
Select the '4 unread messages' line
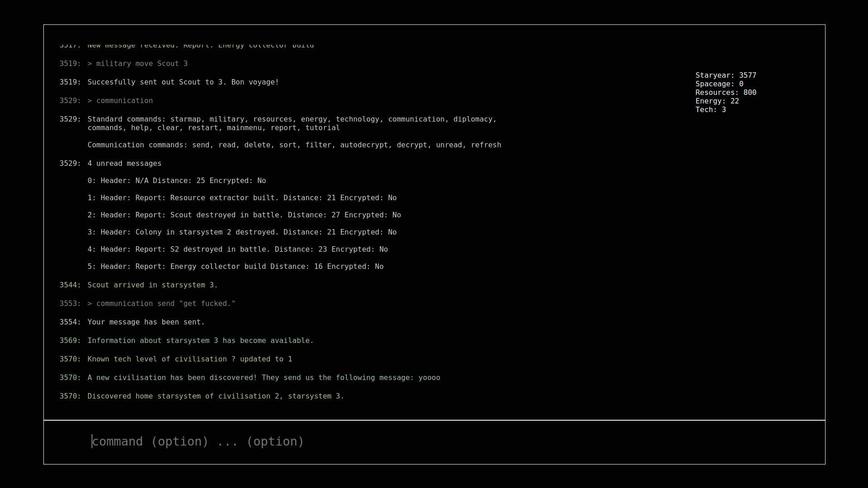coord(124,164)
